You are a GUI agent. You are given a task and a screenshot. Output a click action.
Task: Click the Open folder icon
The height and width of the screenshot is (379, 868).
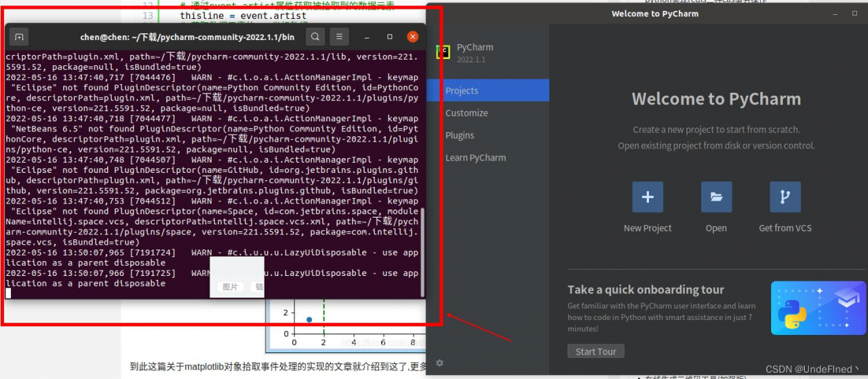716,197
